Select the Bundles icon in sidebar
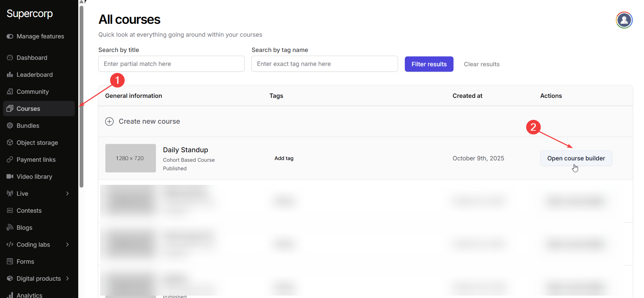Image resolution: width=644 pixels, height=298 pixels. pyautogui.click(x=10, y=126)
